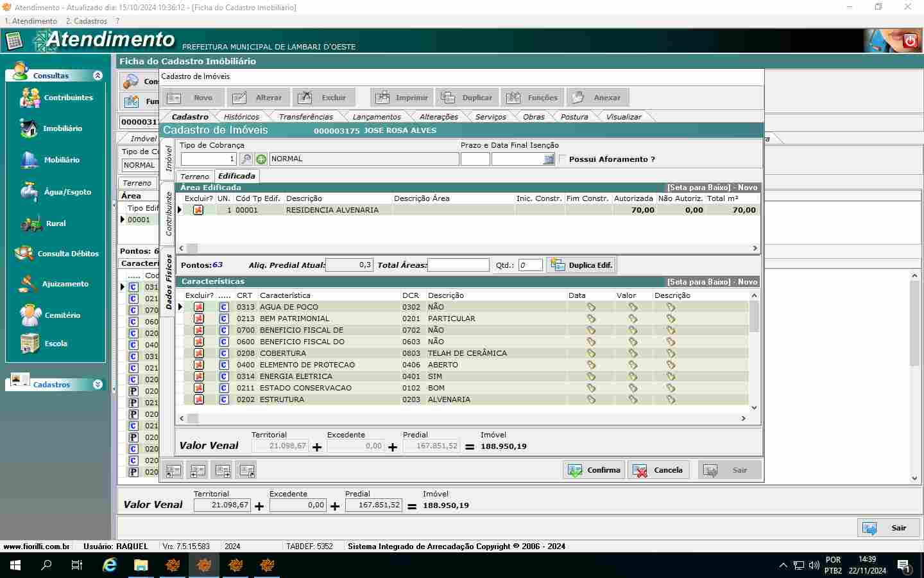This screenshot has height=578, width=924.
Task: Open the Contribuintes sidebar icon
Action: [30, 98]
